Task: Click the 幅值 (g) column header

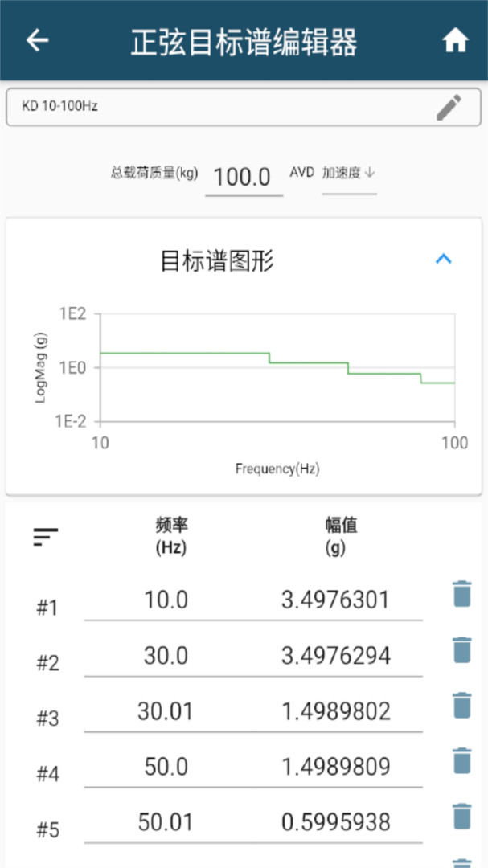Action: [341, 536]
